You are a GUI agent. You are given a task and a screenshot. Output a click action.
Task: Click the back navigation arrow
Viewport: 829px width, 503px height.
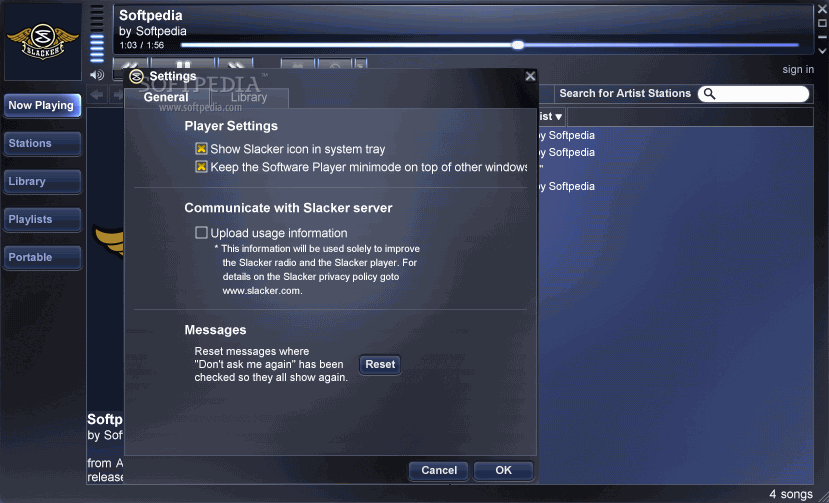coord(97,95)
